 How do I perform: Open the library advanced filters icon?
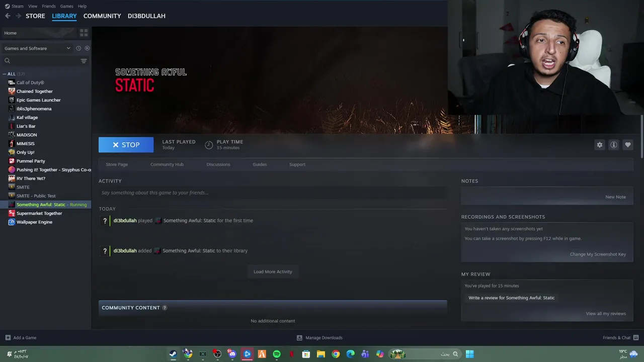pos(84,61)
